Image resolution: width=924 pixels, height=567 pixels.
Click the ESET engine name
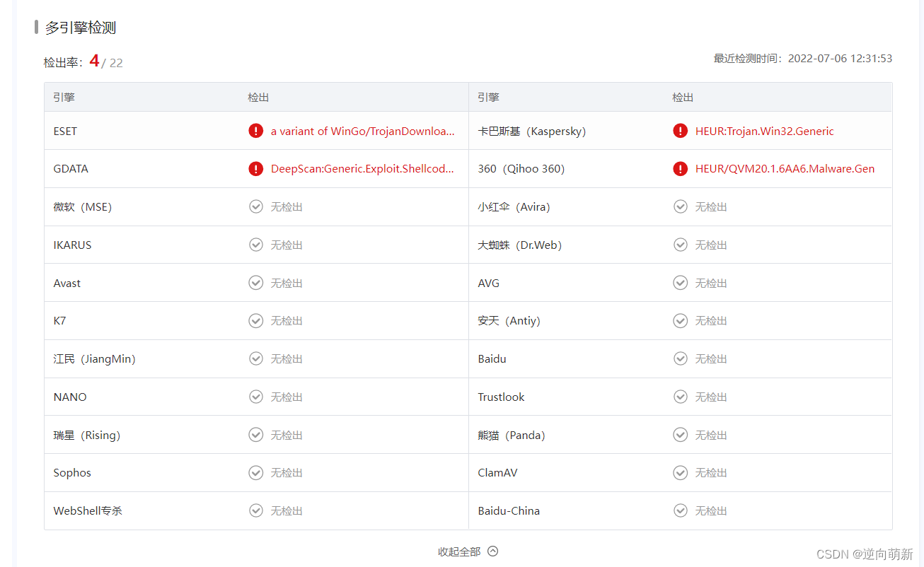[x=66, y=131]
